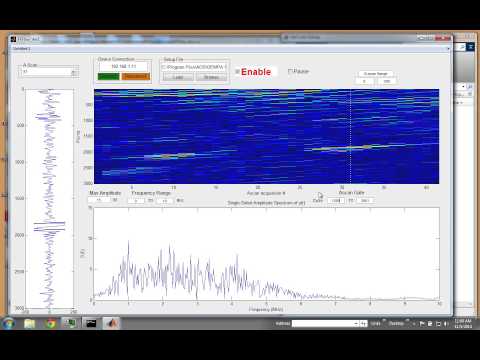The height and width of the screenshot is (360, 480).
Task: Click the menu collapse arrow at figure right
Action: coord(448,49)
